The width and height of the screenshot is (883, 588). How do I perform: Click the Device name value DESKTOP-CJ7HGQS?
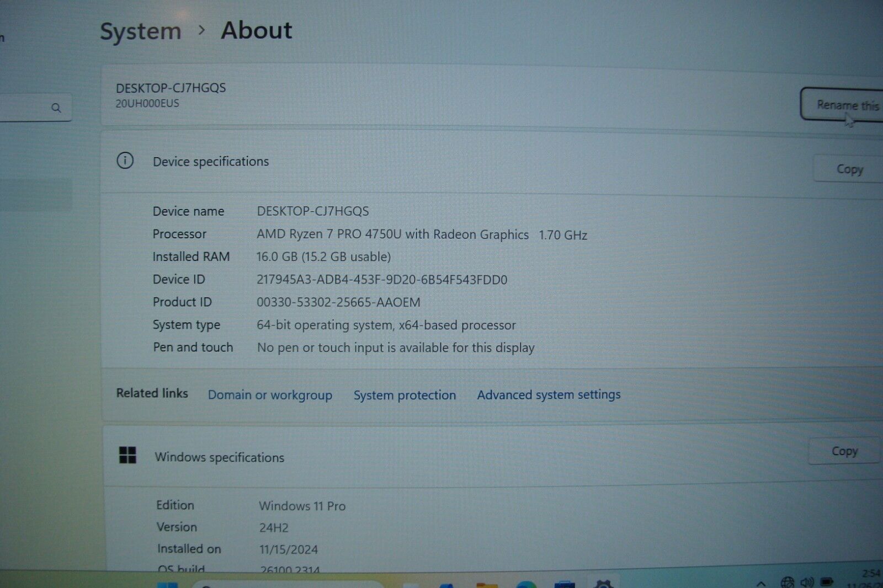coord(313,211)
